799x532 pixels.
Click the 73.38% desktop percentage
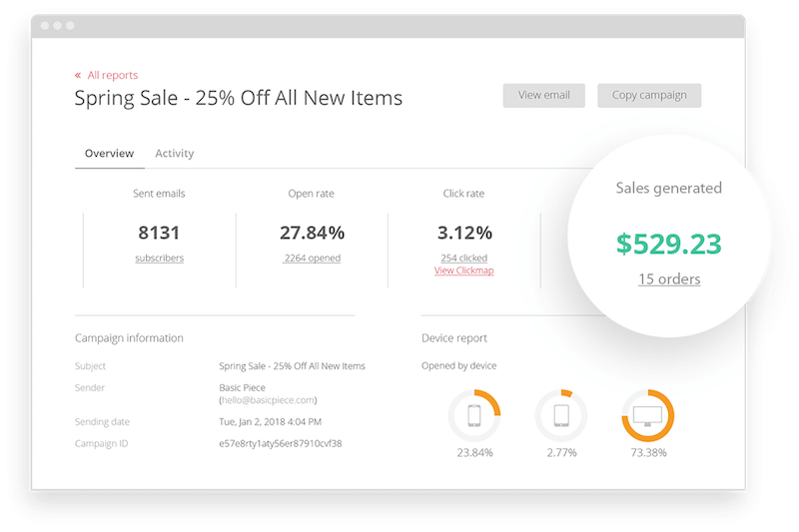[648, 452]
